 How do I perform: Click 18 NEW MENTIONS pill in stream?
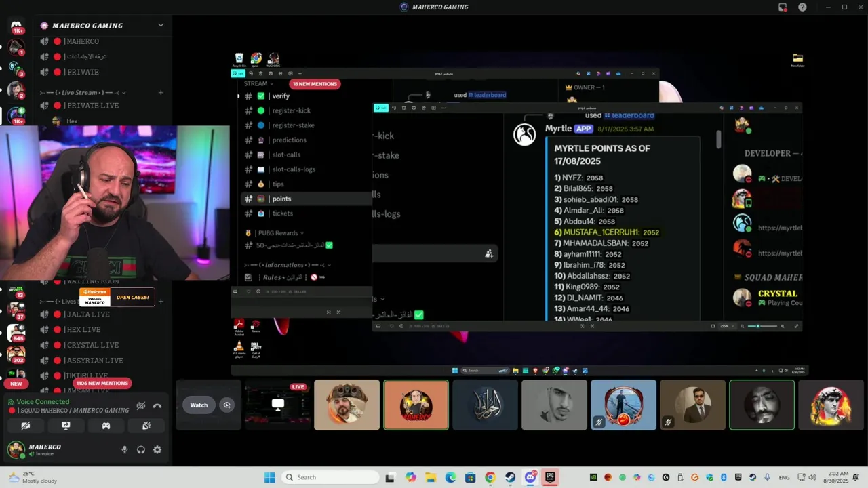tap(315, 84)
